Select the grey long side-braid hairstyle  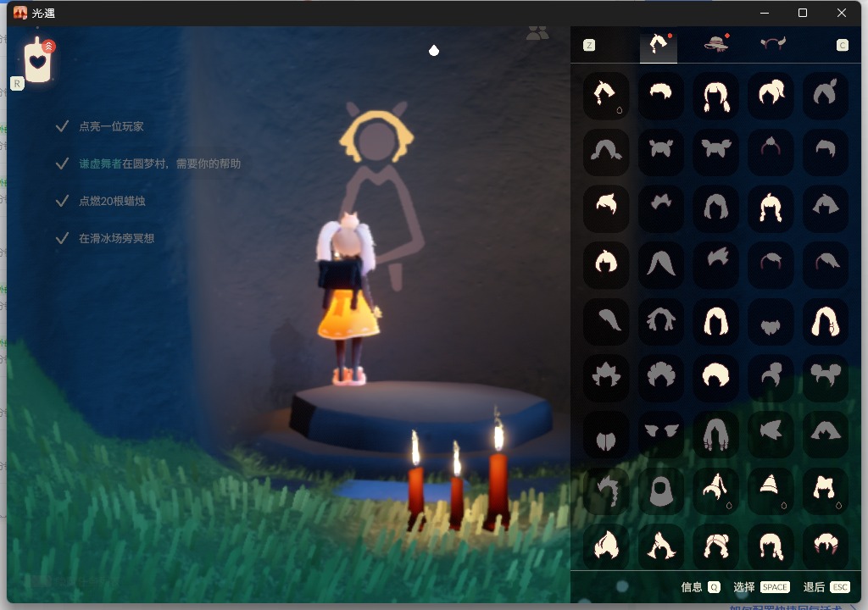[606, 491]
